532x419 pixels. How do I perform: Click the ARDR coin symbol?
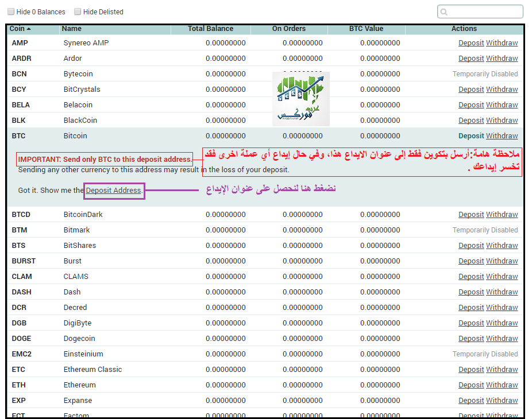21,59
